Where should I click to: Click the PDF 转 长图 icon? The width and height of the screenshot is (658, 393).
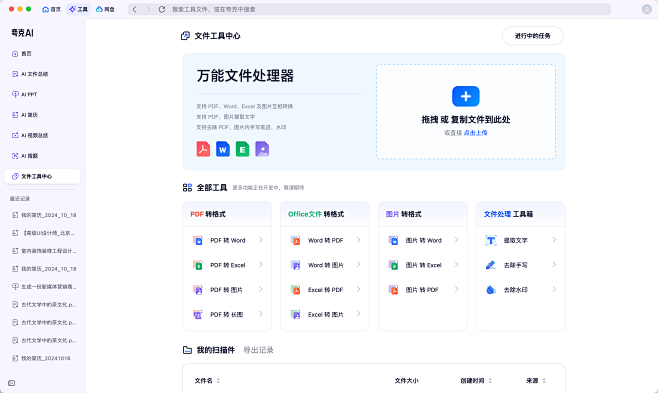(x=198, y=315)
